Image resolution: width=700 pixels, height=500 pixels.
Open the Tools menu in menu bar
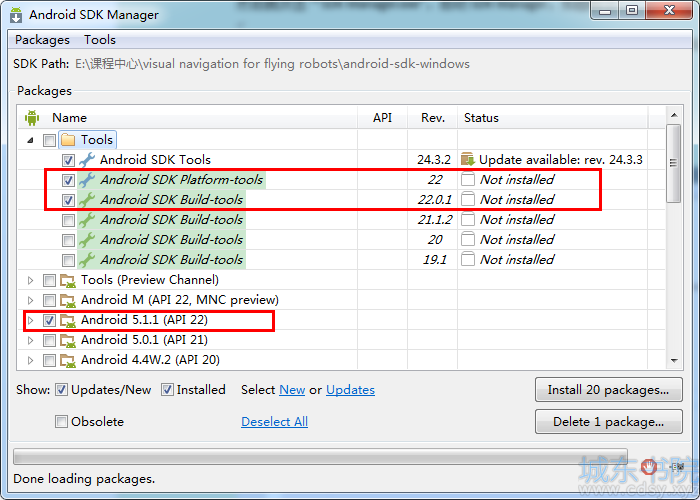[100, 40]
